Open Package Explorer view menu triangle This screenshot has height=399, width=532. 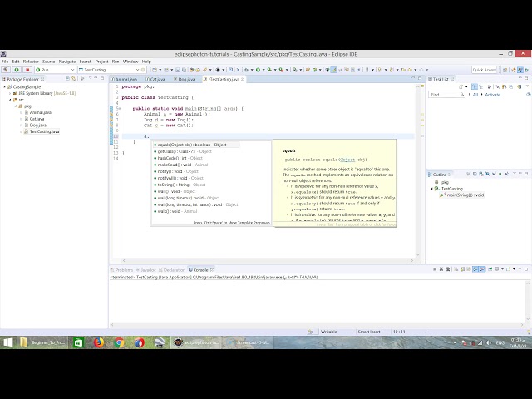tap(90, 78)
